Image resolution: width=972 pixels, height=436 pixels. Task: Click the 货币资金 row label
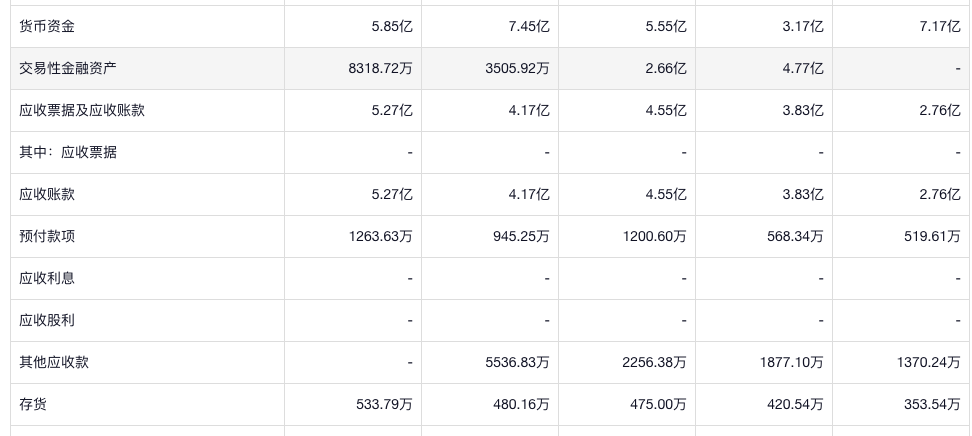coord(47,27)
